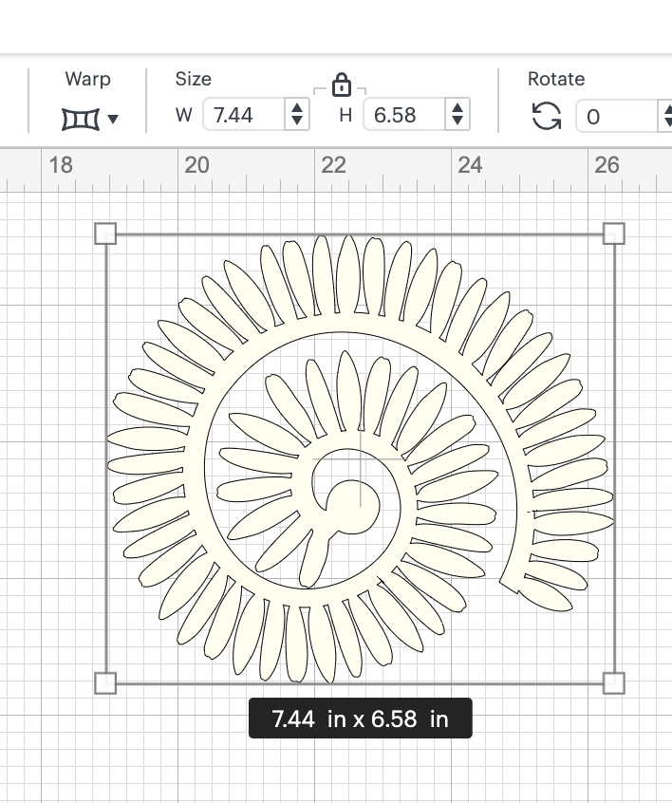The image size is (672, 803).
Task: Click the Rotate circular arrows icon
Action: pyautogui.click(x=546, y=117)
